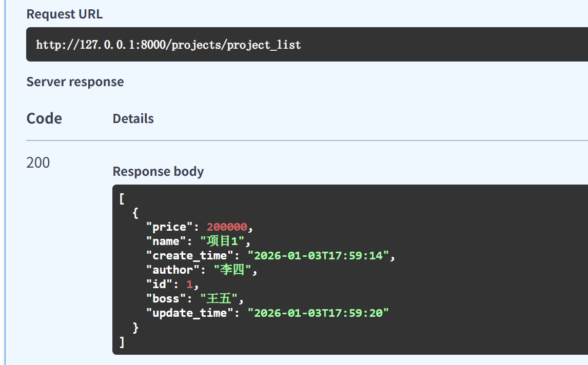Click the "boss" key in JSON

point(166,299)
